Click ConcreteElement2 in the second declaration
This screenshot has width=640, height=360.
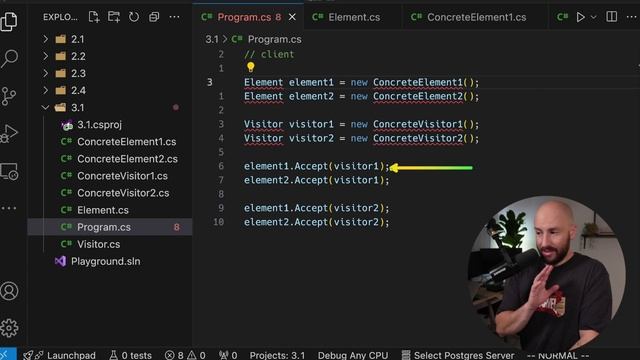(x=418, y=97)
